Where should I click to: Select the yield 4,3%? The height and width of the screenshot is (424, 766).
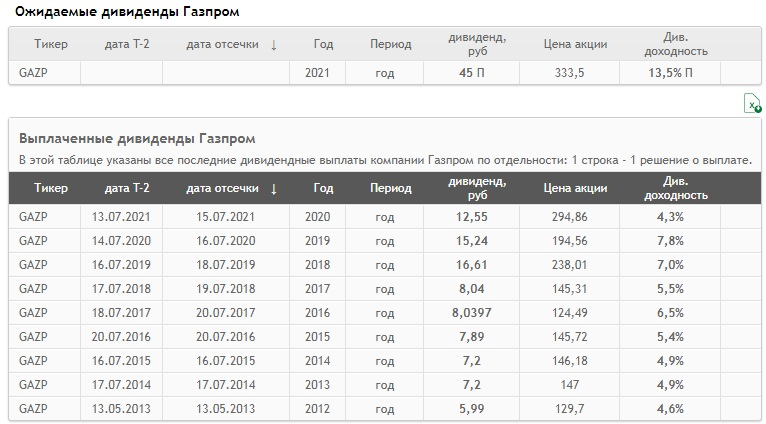[x=670, y=217]
